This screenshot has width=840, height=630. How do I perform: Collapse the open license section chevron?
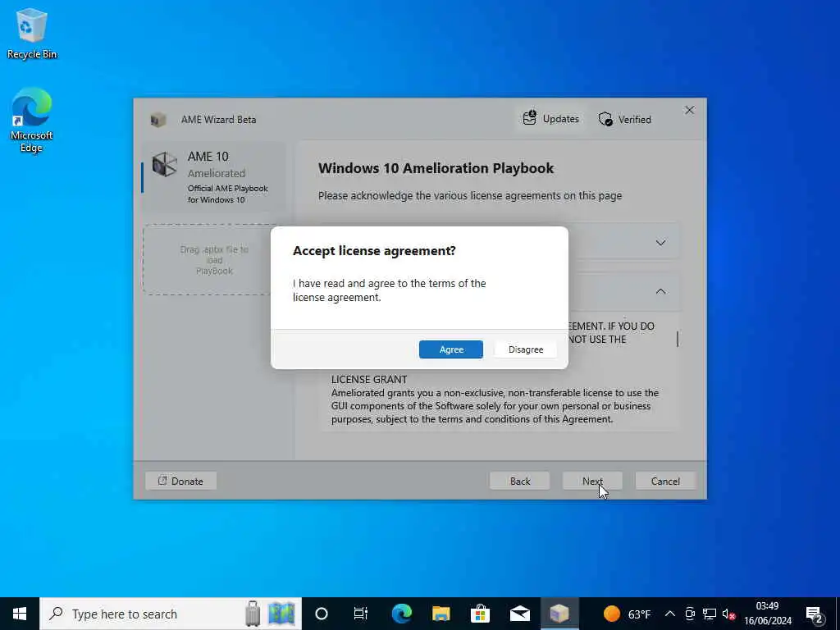pos(660,291)
